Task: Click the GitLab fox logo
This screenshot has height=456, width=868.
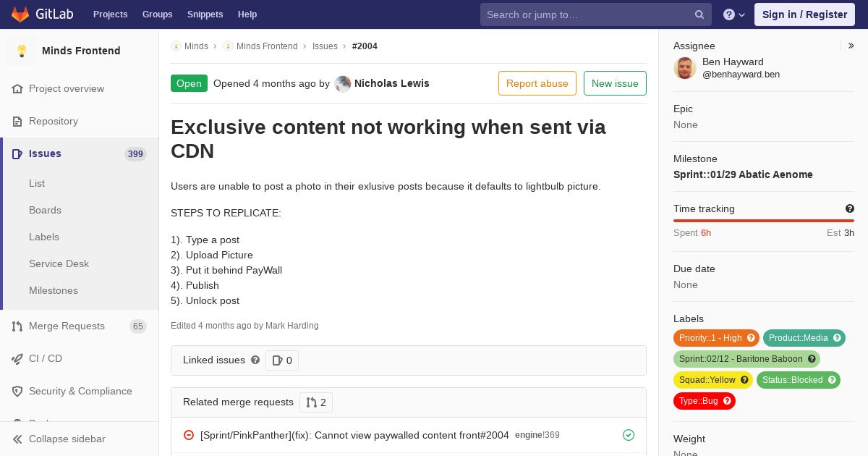Action: tap(20, 14)
